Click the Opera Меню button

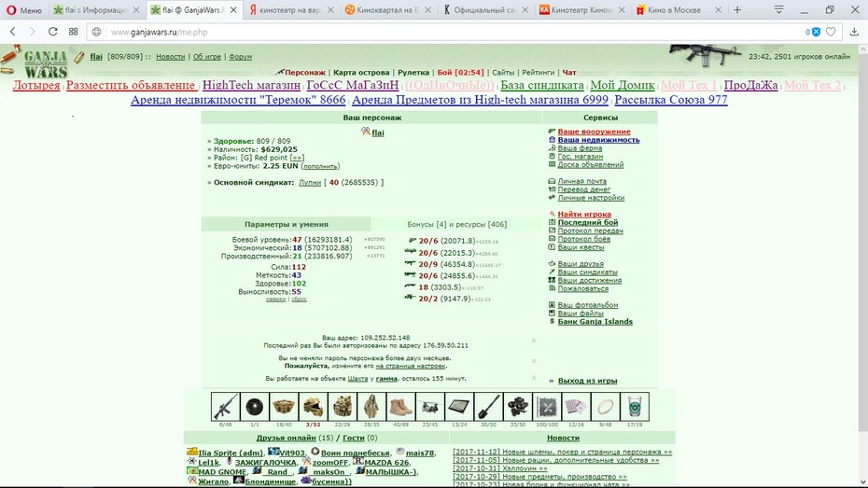24,10
